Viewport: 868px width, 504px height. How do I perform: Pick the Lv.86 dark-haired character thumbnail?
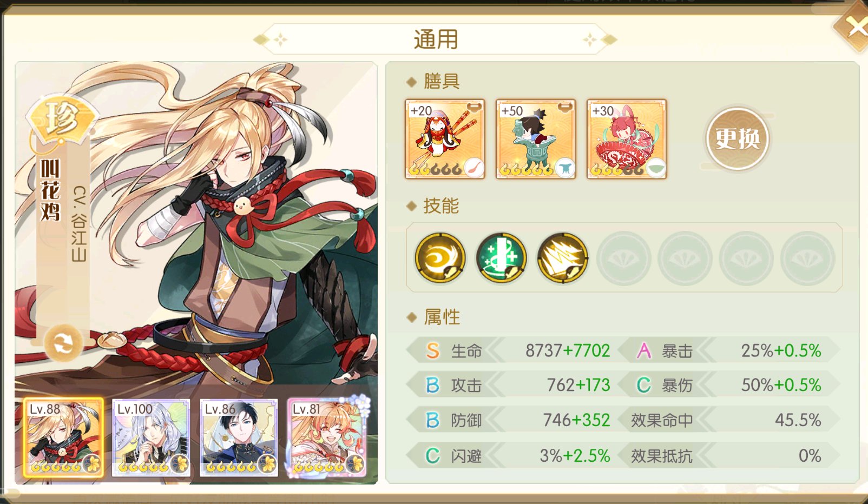coord(239,437)
